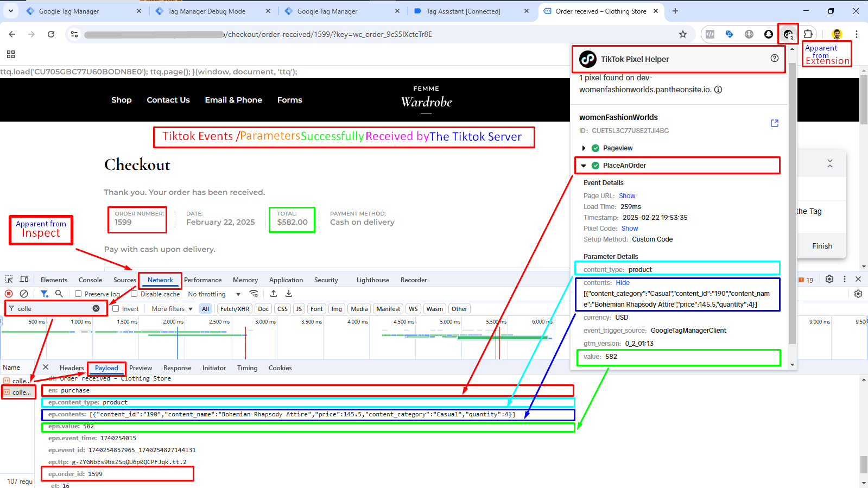Toggle the network filter funnel icon

coord(45,294)
